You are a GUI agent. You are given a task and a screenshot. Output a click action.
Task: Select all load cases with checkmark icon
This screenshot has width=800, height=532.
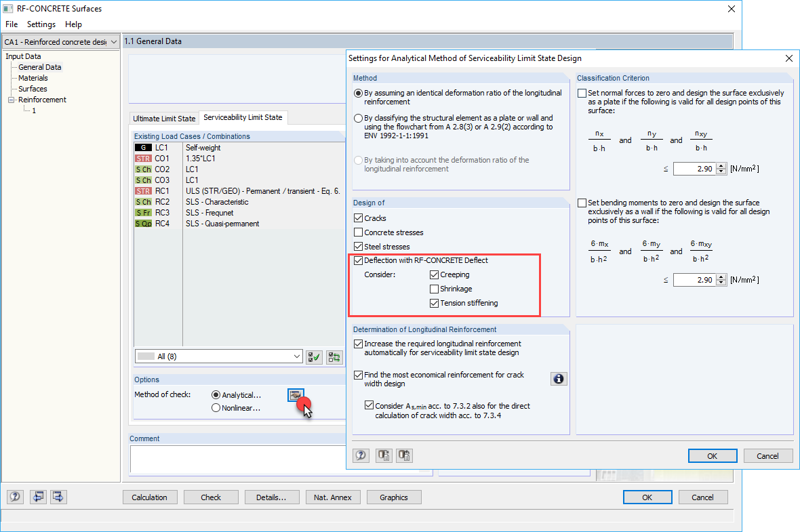click(x=313, y=357)
